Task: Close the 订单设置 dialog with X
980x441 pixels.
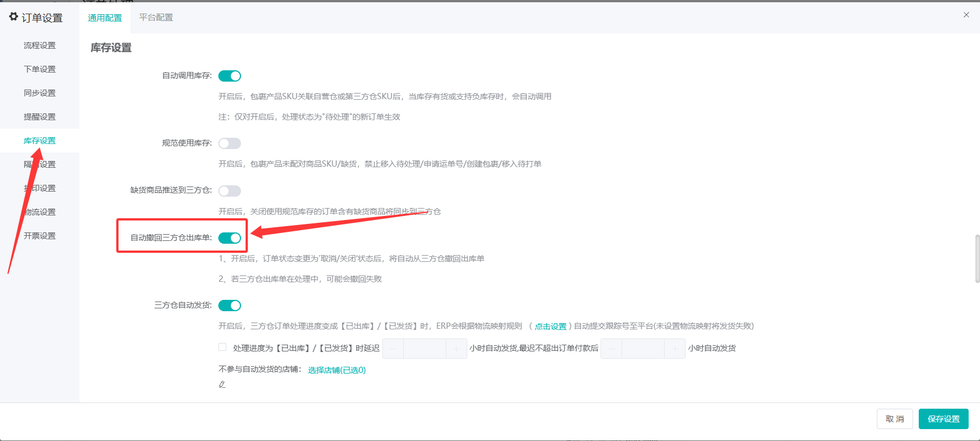Action: tap(966, 15)
